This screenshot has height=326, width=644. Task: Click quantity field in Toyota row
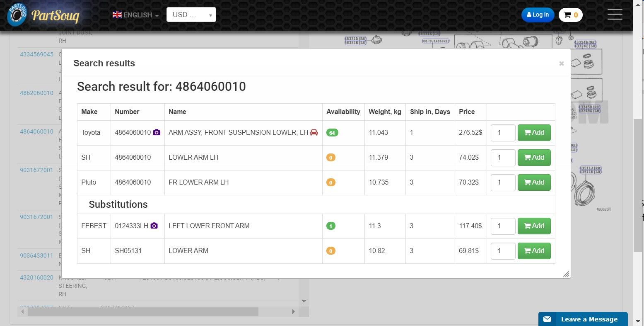pos(503,133)
